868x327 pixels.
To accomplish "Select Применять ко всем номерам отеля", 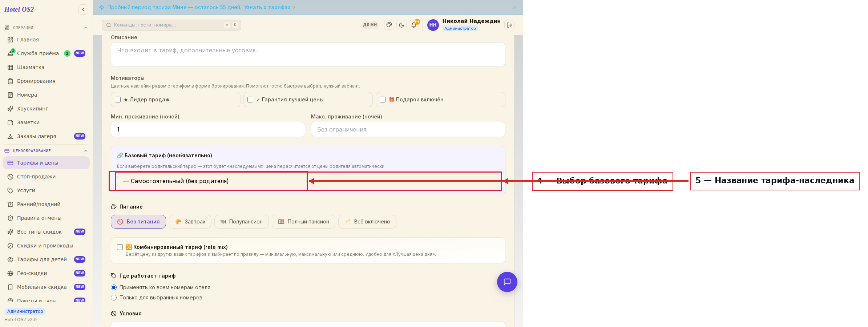I will pos(114,287).
